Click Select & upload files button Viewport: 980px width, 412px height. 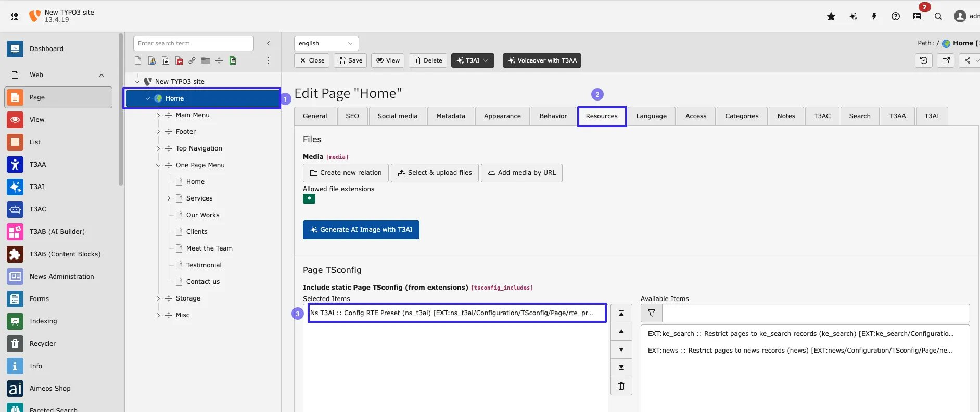(435, 173)
